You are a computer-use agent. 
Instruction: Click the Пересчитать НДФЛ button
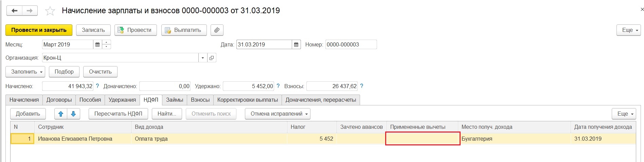pyautogui.click(x=118, y=114)
